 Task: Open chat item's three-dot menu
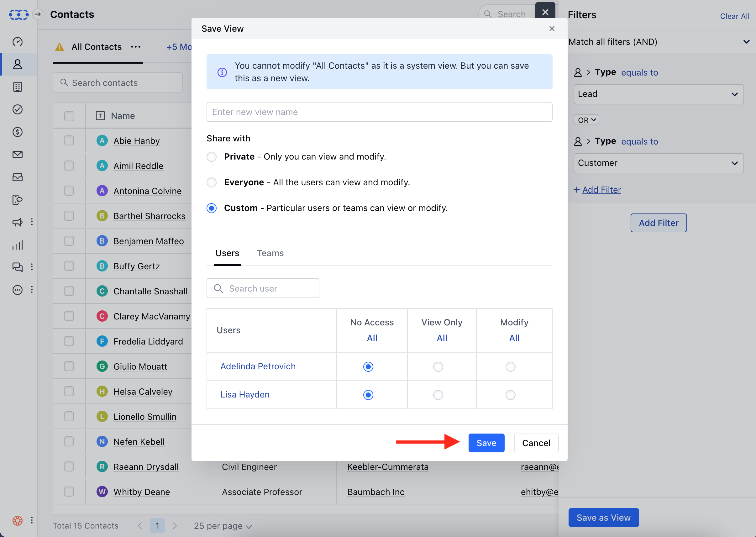tap(32, 267)
